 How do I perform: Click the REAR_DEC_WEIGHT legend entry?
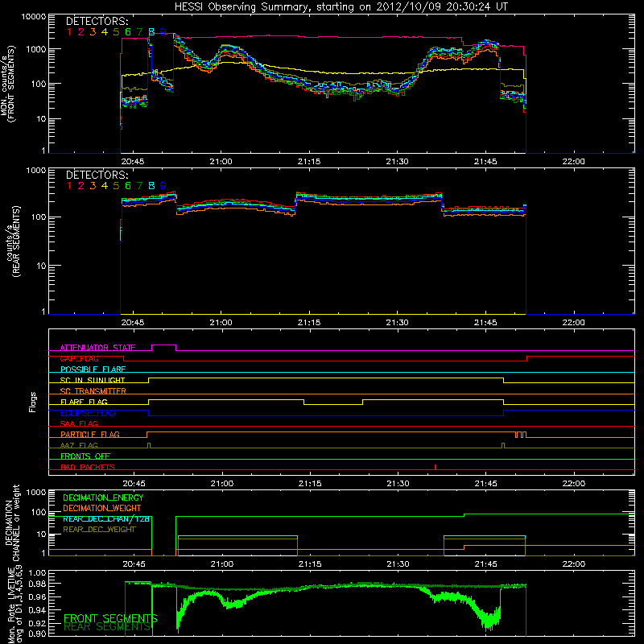(99, 530)
